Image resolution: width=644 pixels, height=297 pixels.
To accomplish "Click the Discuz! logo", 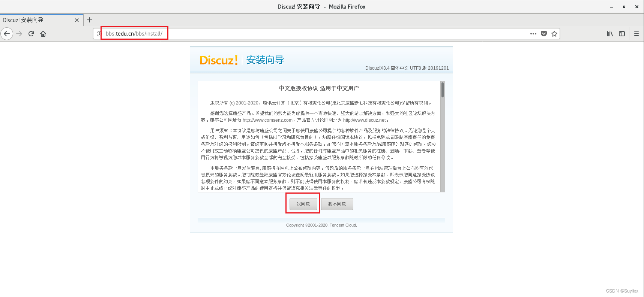I will 219,60.
